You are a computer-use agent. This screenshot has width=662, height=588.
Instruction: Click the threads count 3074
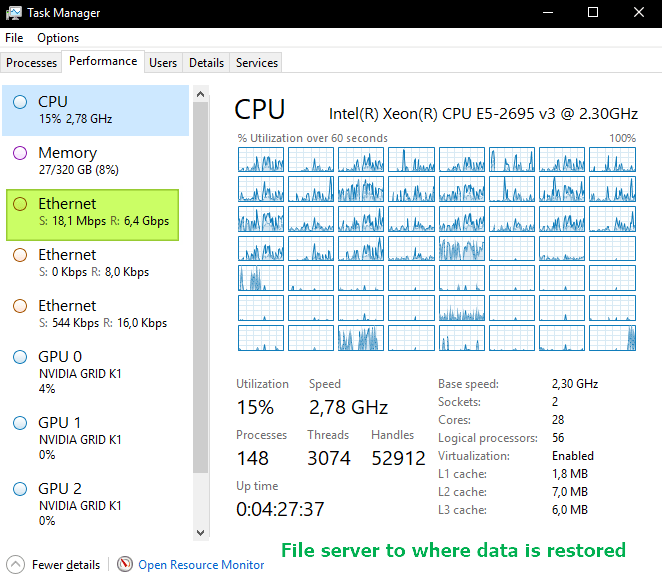pos(329,458)
